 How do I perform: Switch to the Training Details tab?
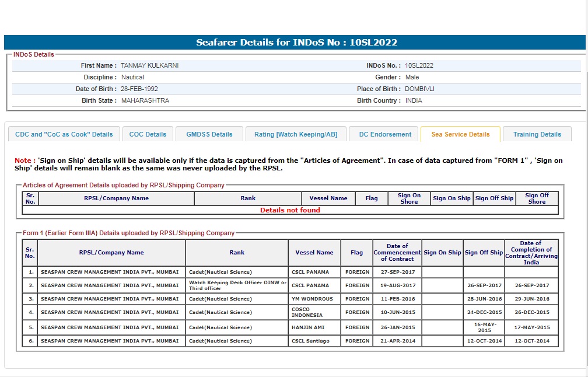point(537,134)
